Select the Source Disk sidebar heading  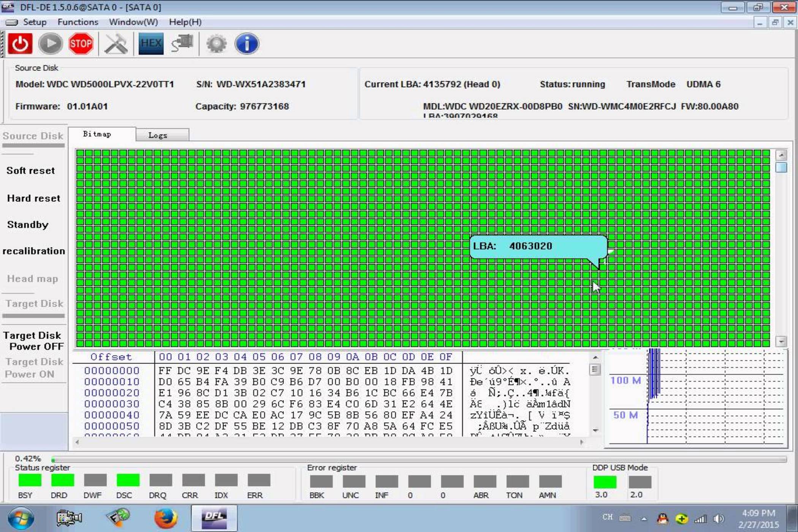(x=33, y=136)
